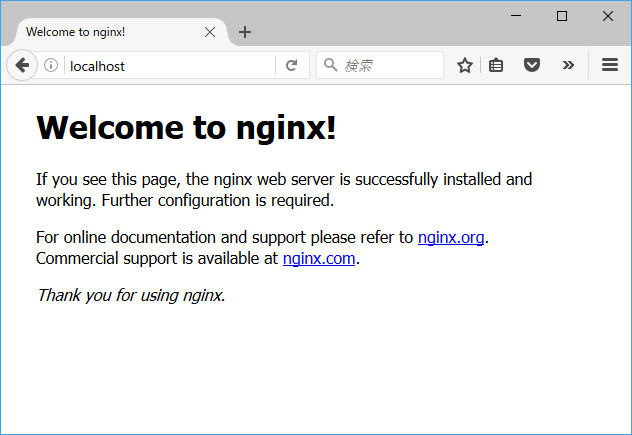The height and width of the screenshot is (435, 632).
Task: Click the localhost address bar
Action: coord(170,65)
